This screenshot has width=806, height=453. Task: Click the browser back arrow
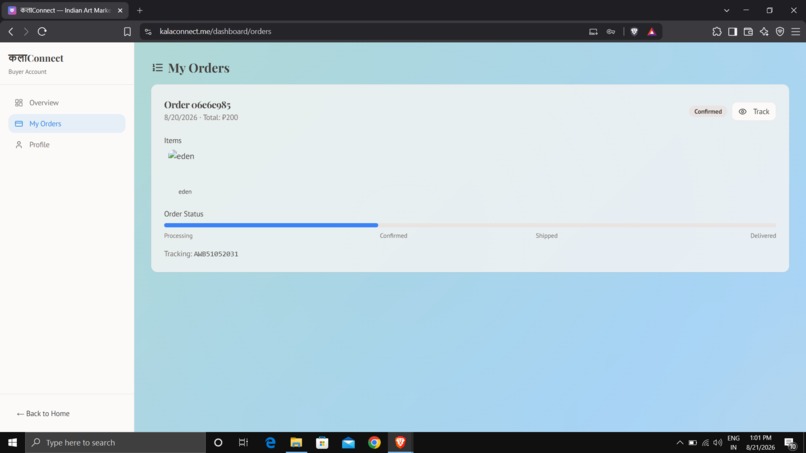(11, 31)
